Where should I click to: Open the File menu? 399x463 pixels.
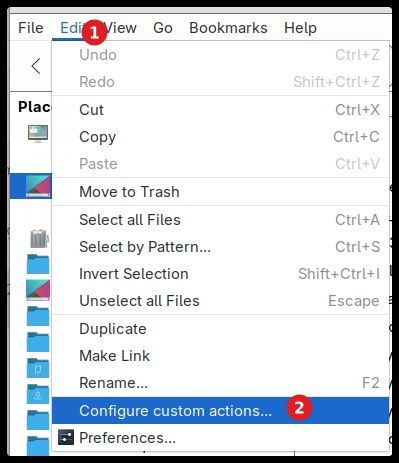[x=31, y=28]
